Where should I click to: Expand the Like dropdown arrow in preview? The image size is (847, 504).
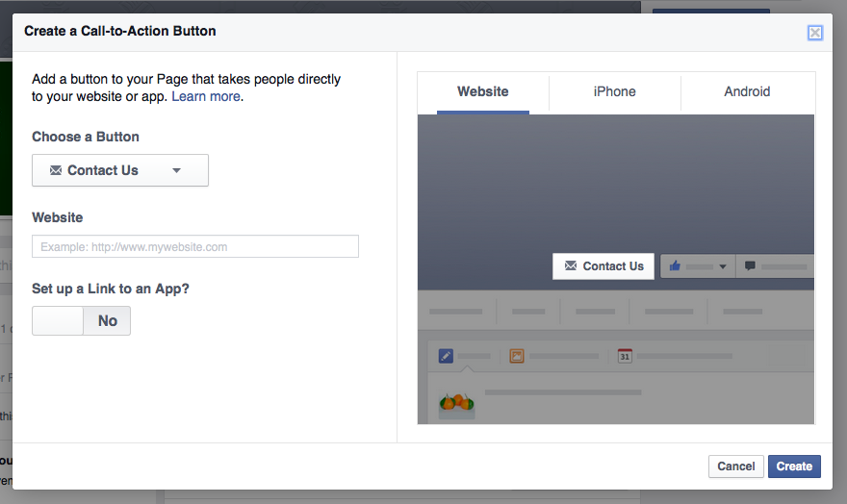click(x=722, y=267)
